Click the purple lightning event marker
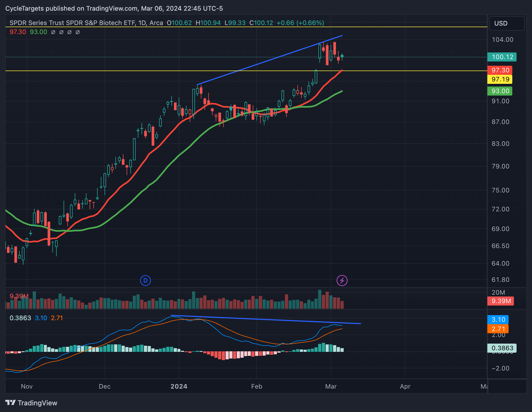 tap(342, 281)
